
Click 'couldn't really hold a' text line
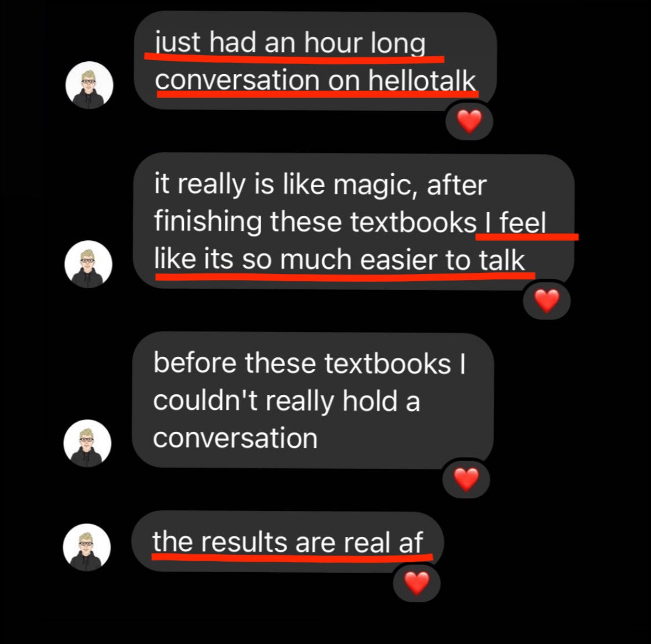[x=287, y=400]
